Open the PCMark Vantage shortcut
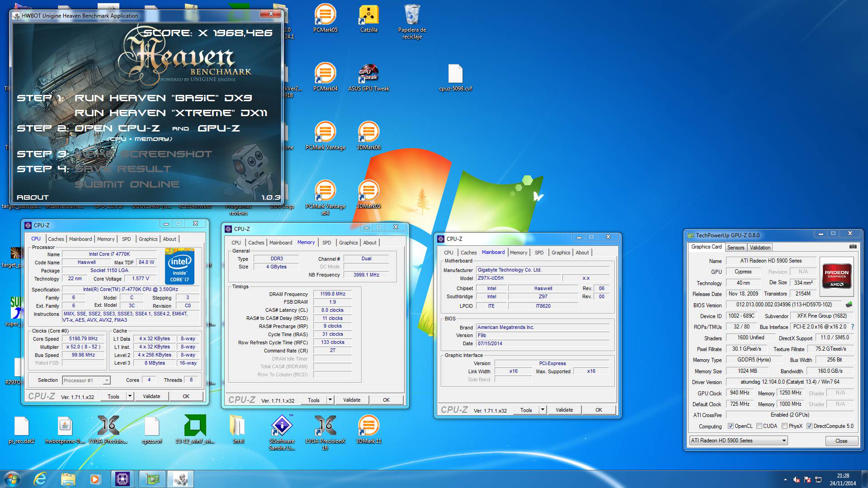Viewport: 868px width, 488px height. [x=325, y=136]
